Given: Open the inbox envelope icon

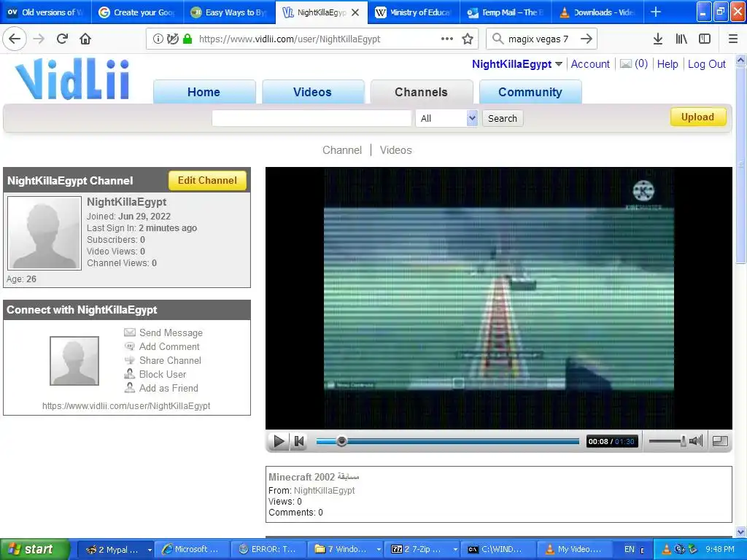Looking at the screenshot, I should coord(625,64).
